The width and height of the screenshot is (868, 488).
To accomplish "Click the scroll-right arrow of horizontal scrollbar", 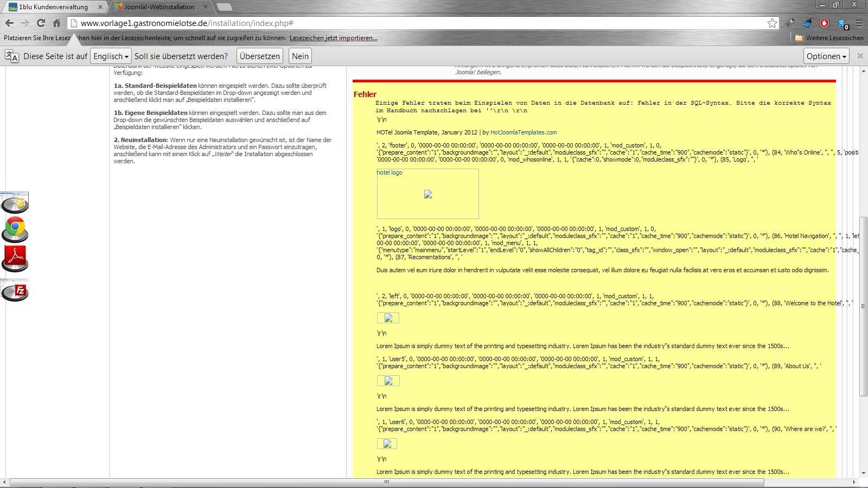I will [x=854, y=482].
